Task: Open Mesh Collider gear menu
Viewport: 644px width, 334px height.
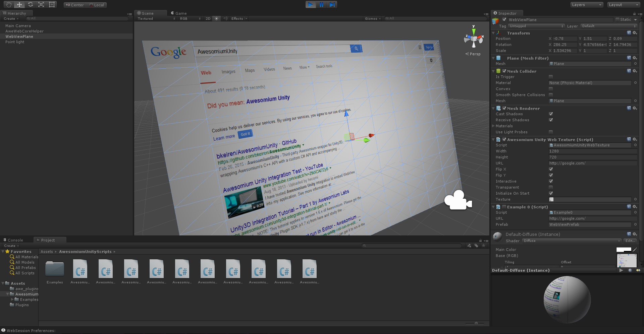Action: [x=635, y=71]
